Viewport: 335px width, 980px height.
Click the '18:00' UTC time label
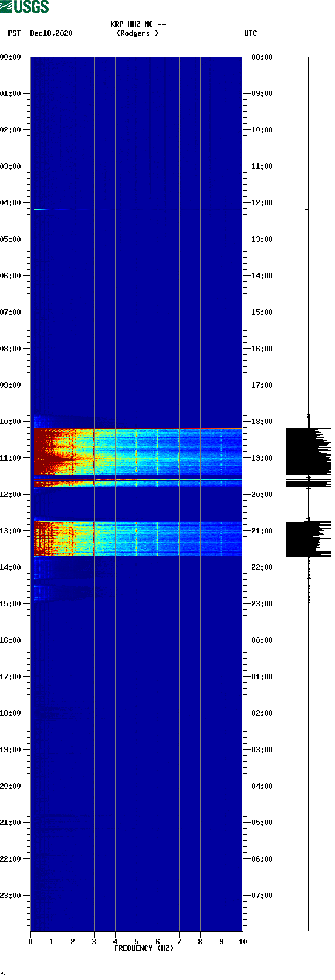(x=262, y=422)
